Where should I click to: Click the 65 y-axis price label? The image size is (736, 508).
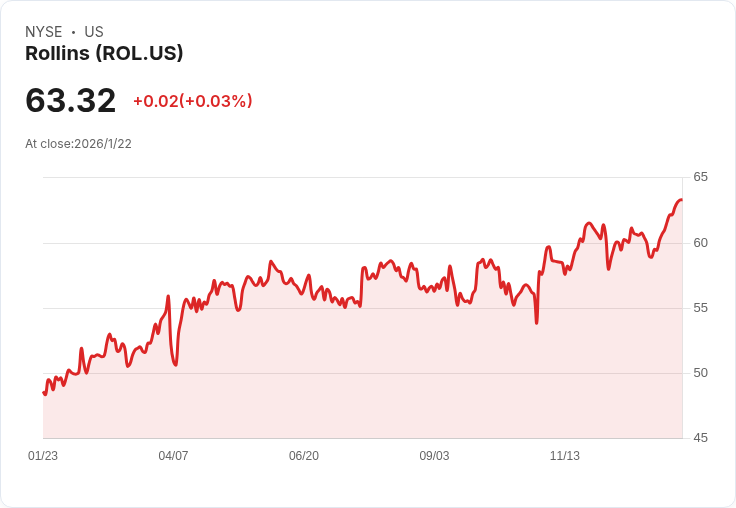coord(700,177)
